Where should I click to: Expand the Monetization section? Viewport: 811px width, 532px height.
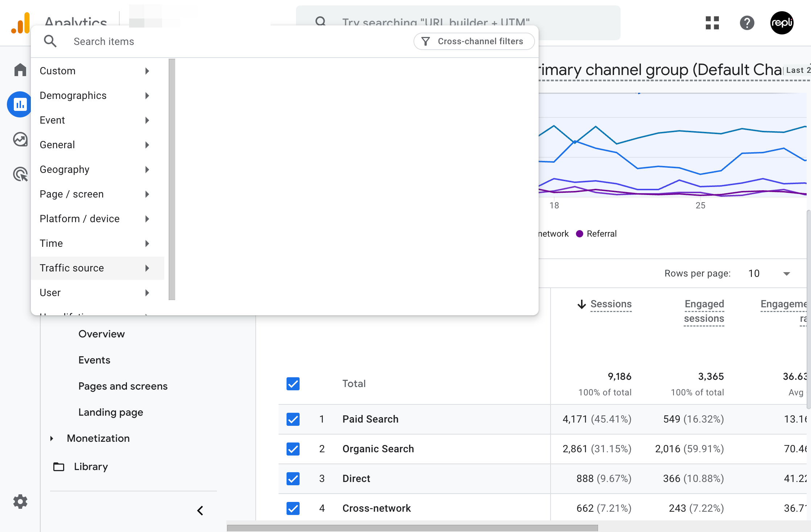point(52,439)
